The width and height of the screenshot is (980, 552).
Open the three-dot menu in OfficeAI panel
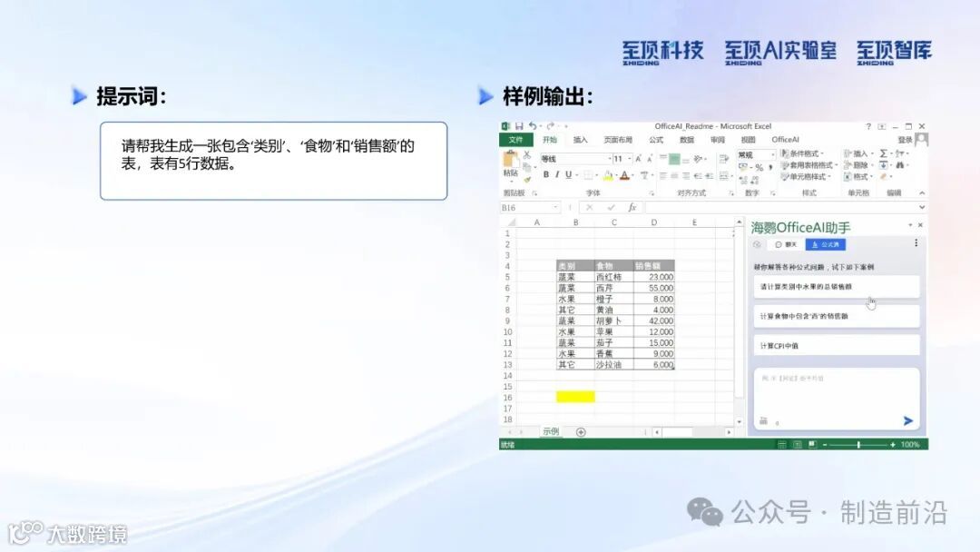coord(916,242)
